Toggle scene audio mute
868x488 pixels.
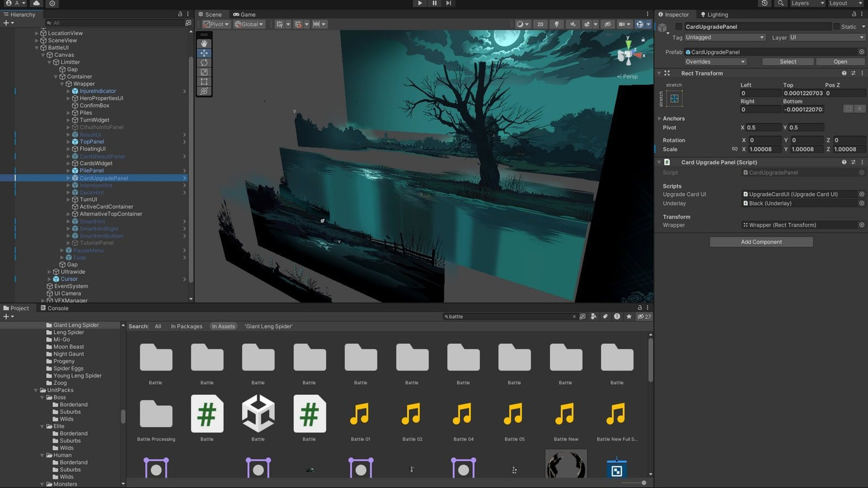click(x=573, y=24)
